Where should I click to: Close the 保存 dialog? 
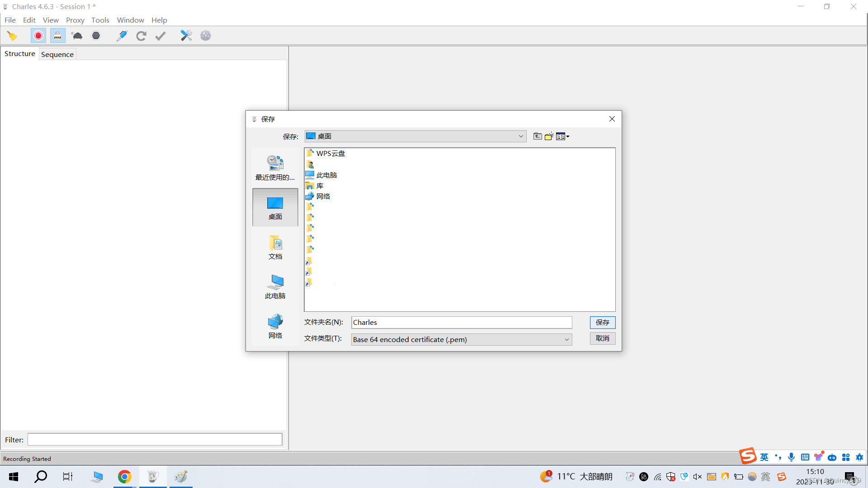tap(612, 119)
